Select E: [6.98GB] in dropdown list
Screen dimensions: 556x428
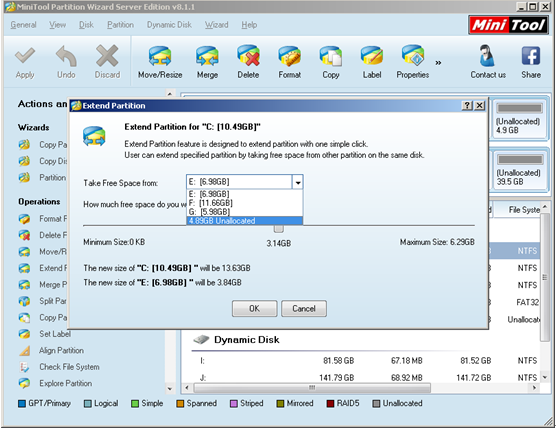tap(244, 194)
